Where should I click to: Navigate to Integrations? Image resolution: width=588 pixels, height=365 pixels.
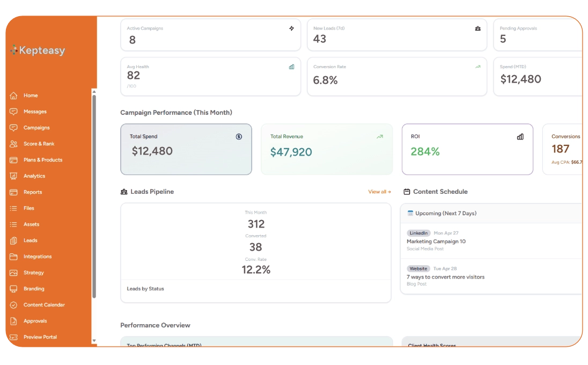coord(38,257)
